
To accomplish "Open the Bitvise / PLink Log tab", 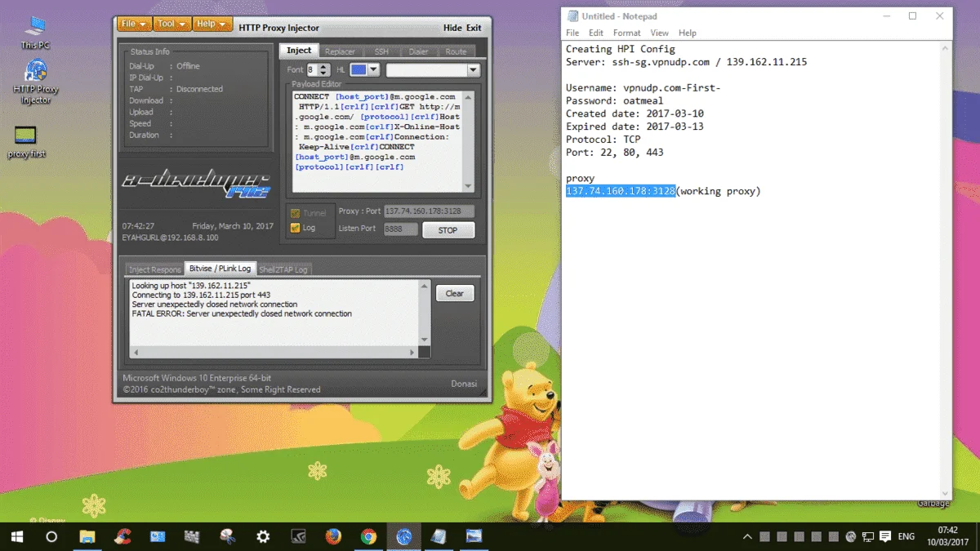I will point(220,269).
